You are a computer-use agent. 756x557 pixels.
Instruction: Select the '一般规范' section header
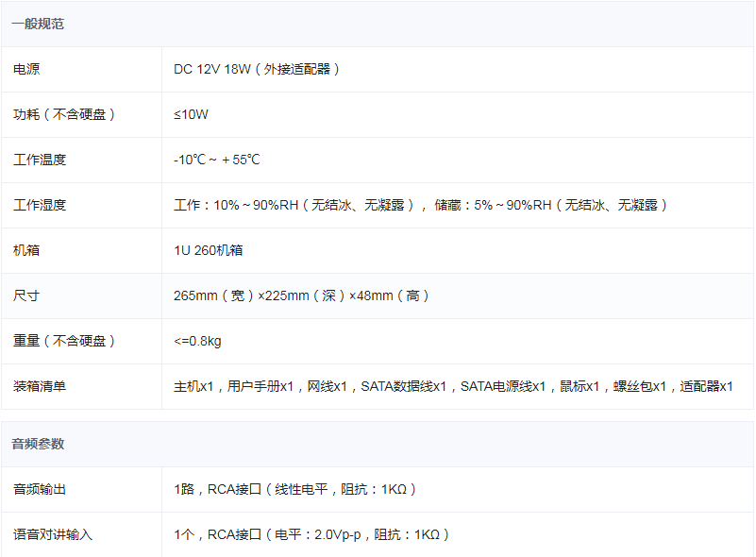click(x=38, y=25)
